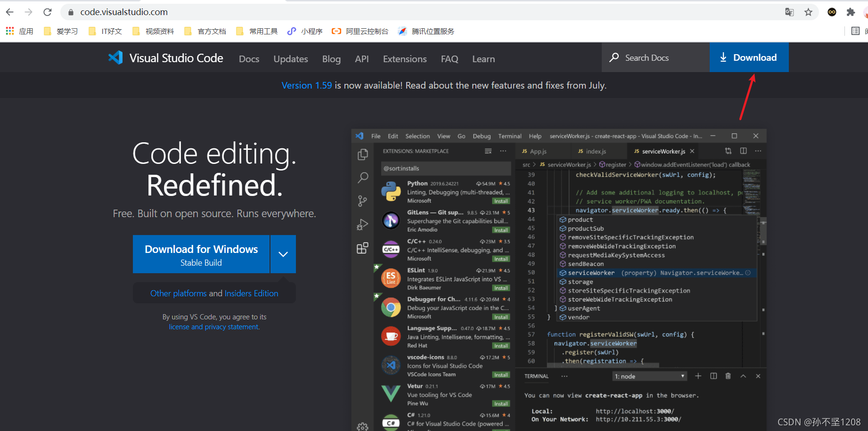The image size is (868, 431).
Task: Open the FAQ navigation item
Action: pyautogui.click(x=450, y=59)
